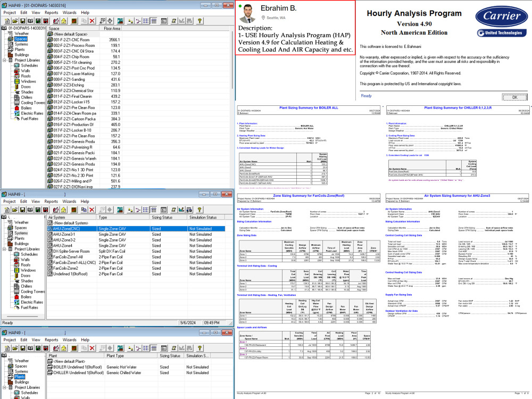Select Weather node in Spaces window tree

[21, 34]
